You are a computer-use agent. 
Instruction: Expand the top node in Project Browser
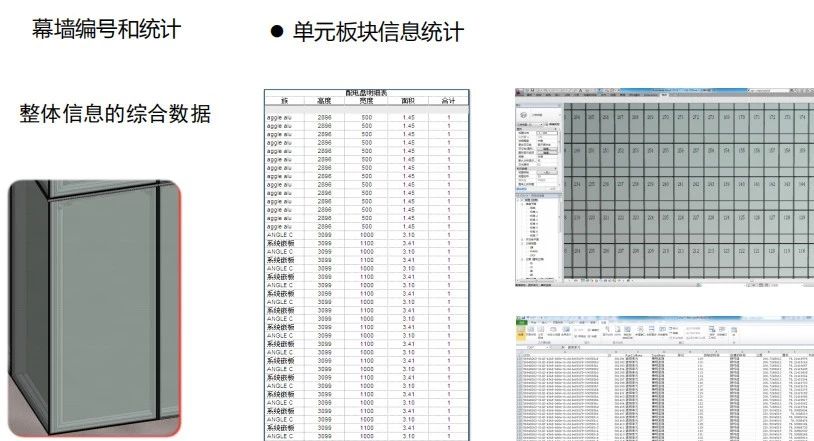(522, 200)
